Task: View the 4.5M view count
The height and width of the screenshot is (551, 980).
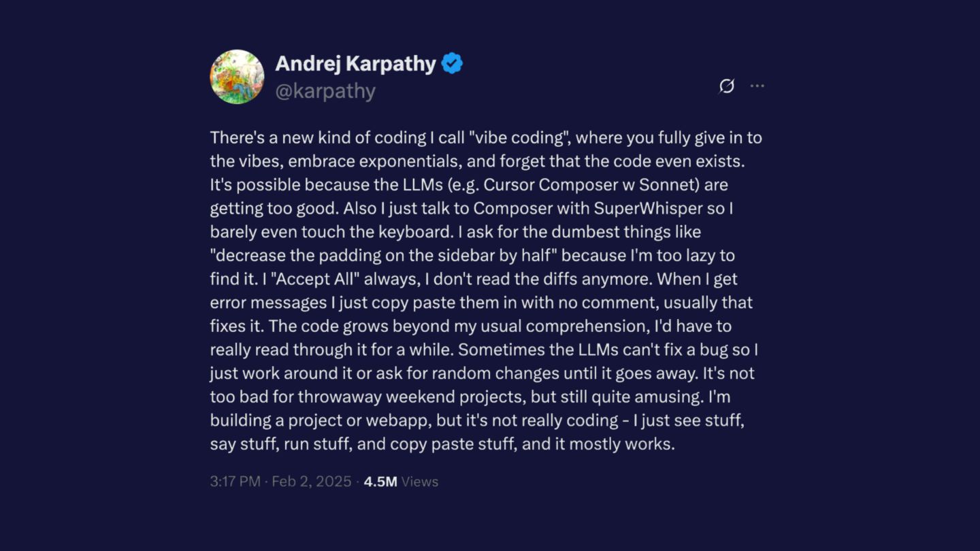Action: tap(380, 482)
